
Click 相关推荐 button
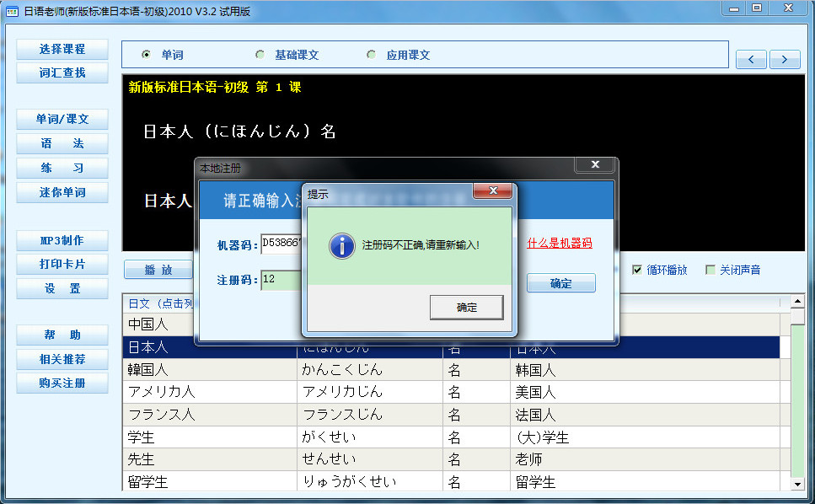[x=62, y=359]
